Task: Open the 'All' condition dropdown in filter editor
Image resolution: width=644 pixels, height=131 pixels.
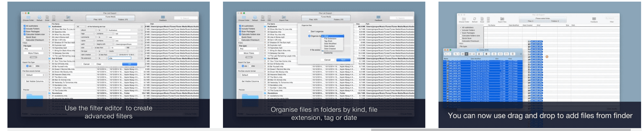Action: 81,27
